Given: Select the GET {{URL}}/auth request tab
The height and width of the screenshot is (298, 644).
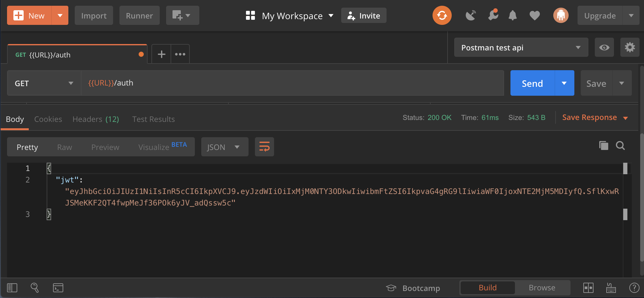Looking at the screenshot, I should click(77, 55).
